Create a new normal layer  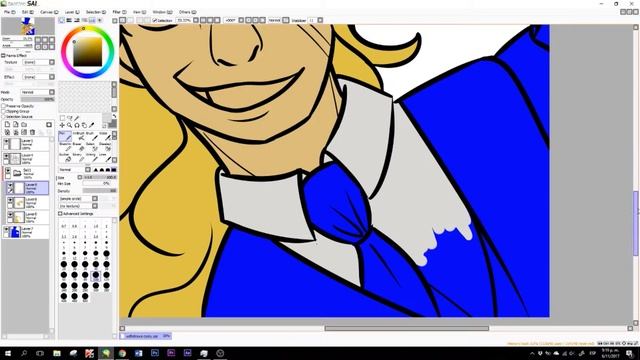click(7, 124)
